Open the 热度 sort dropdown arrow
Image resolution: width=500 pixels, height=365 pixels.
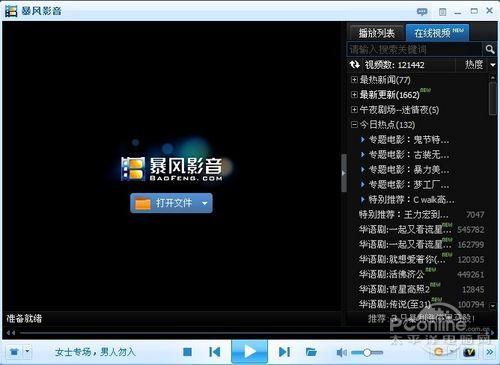(493, 65)
